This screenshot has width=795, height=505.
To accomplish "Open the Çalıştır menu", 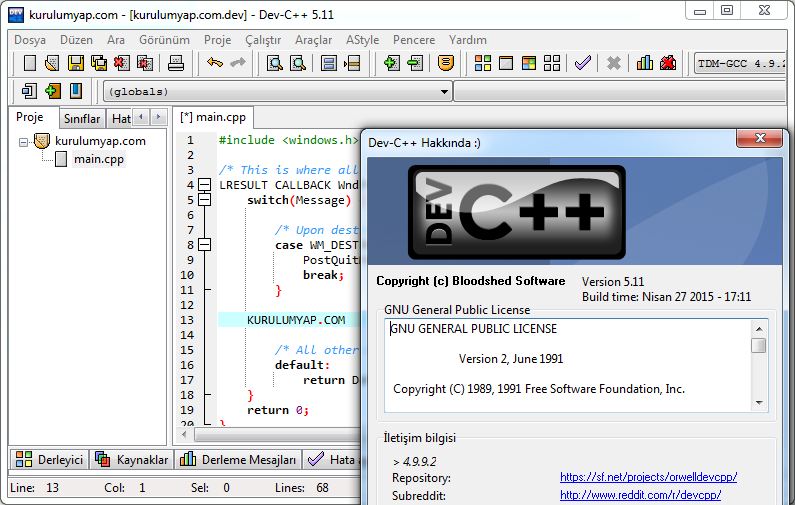I will tap(263, 40).
